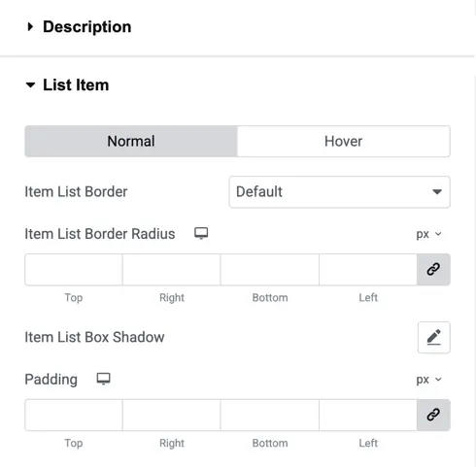Focus Padding Left input field
The width and height of the screenshot is (476, 467).
(x=368, y=416)
